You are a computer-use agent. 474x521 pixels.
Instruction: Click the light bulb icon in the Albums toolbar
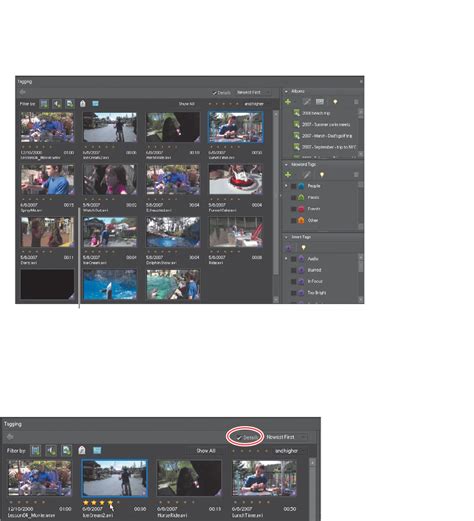click(x=335, y=102)
